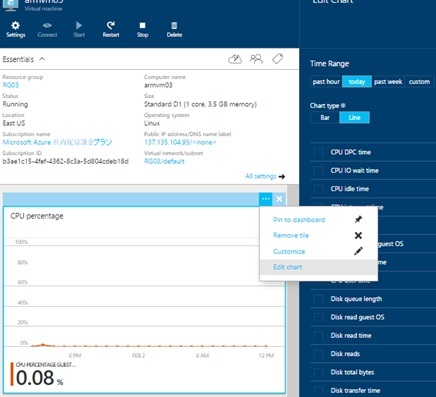
Task: Click the pin icon beside Pin to dashboard
Action: tap(358, 219)
